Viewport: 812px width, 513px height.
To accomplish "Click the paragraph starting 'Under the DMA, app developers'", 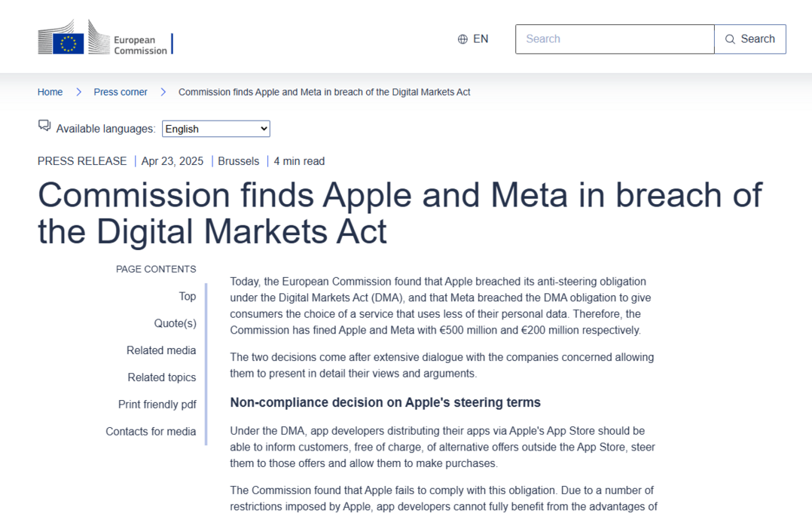I will 442,447.
